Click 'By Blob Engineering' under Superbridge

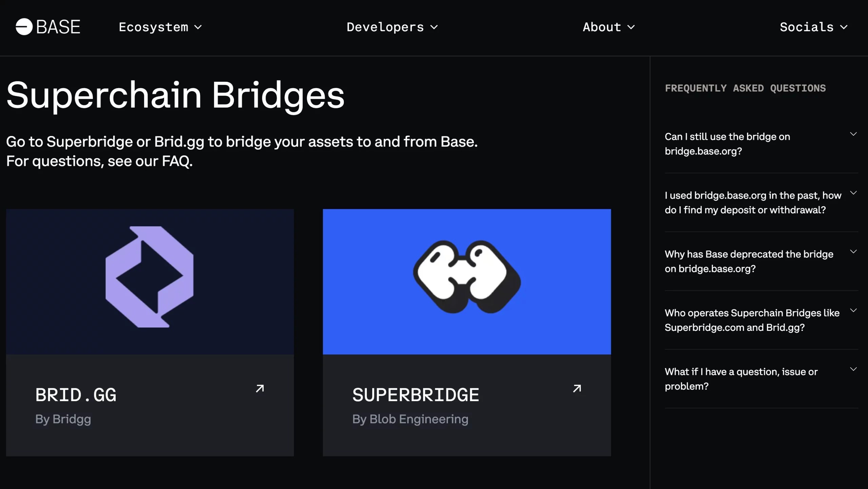pyautogui.click(x=410, y=419)
